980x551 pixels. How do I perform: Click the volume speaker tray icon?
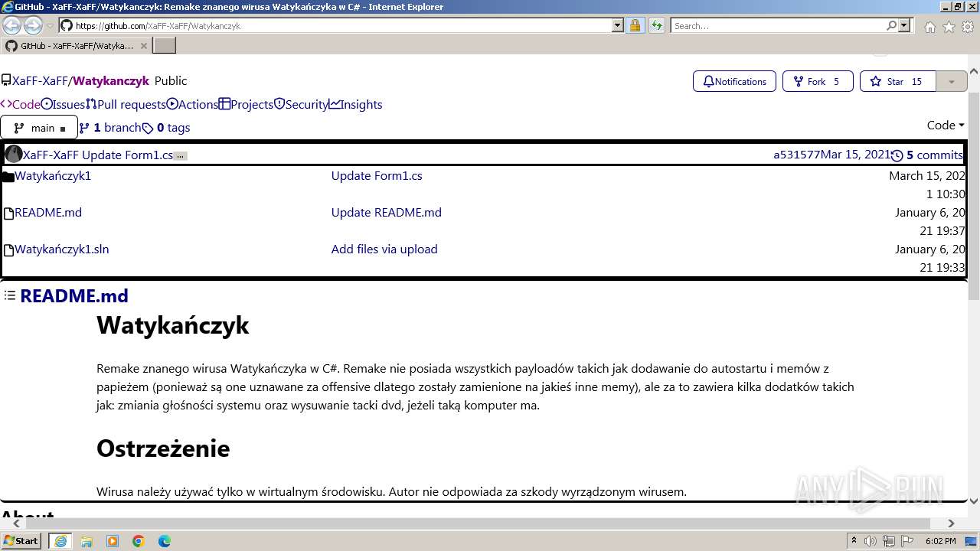(x=872, y=541)
